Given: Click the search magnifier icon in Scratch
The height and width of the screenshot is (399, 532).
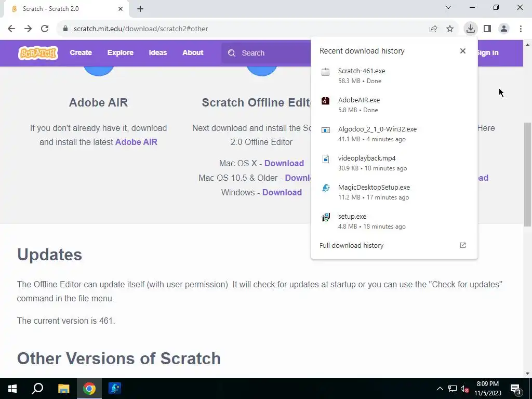Looking at the screenshot, I should [x=232, y=53].
